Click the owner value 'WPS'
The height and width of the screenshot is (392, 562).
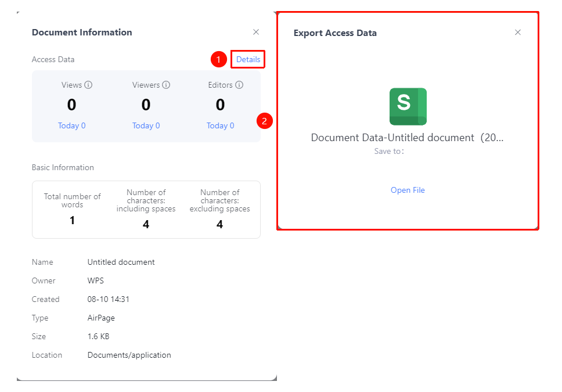[95, 281]
